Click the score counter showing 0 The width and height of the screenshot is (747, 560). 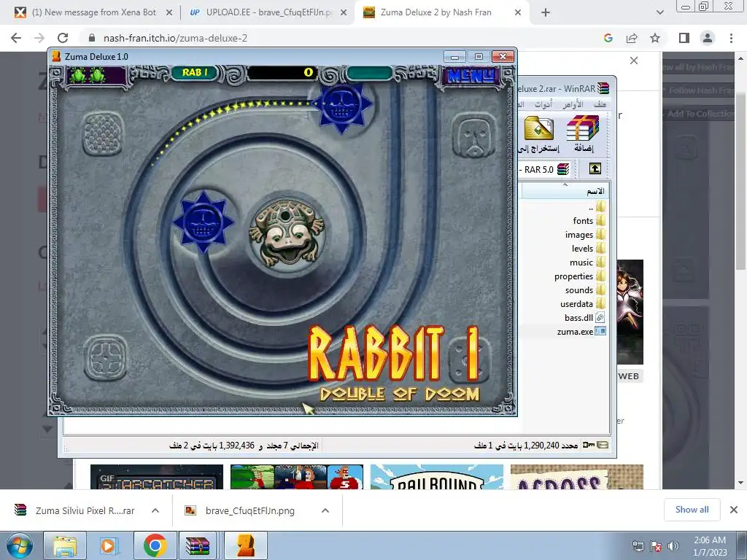282,72
